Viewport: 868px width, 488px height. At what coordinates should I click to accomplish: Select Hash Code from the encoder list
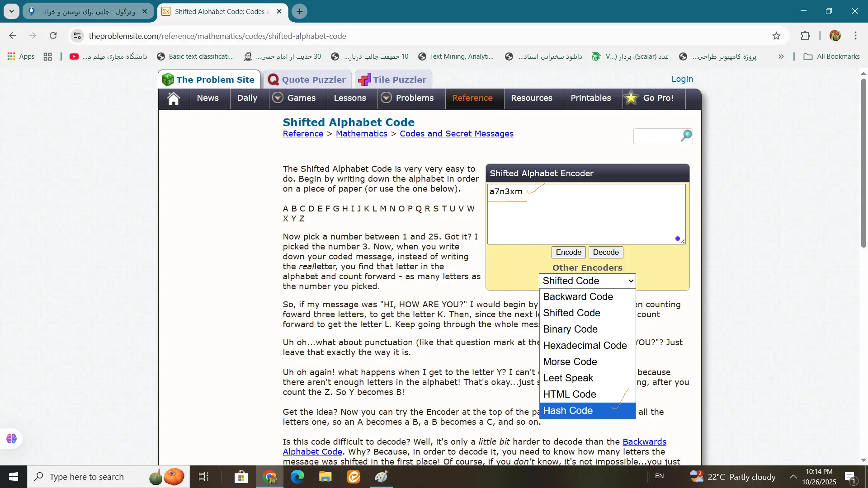[x=568, y=411]
